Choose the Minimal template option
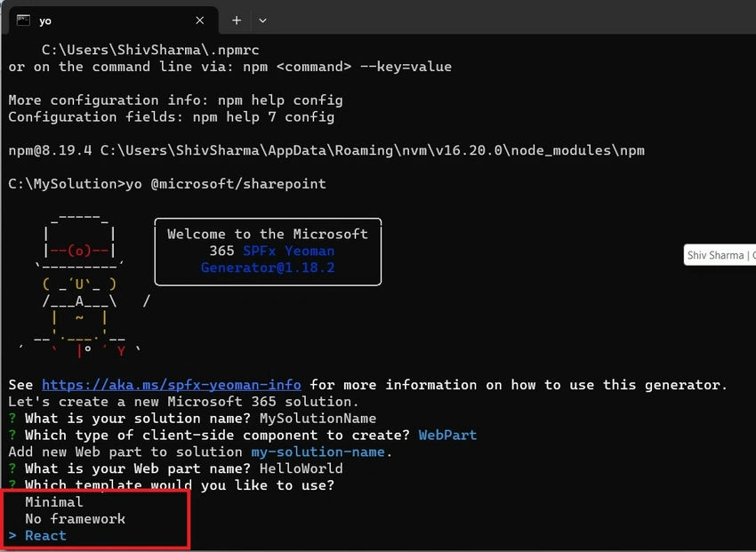The image size is (756, 552). pyautogui.click(x=54, y=502)
